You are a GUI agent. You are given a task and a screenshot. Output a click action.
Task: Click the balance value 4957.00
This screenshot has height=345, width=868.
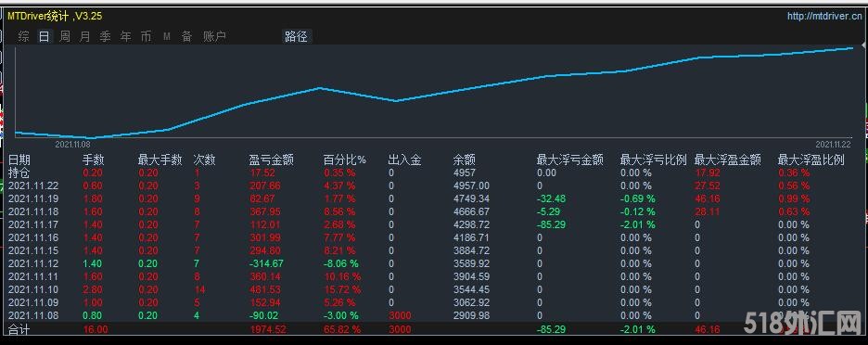(x=471, y=185)
